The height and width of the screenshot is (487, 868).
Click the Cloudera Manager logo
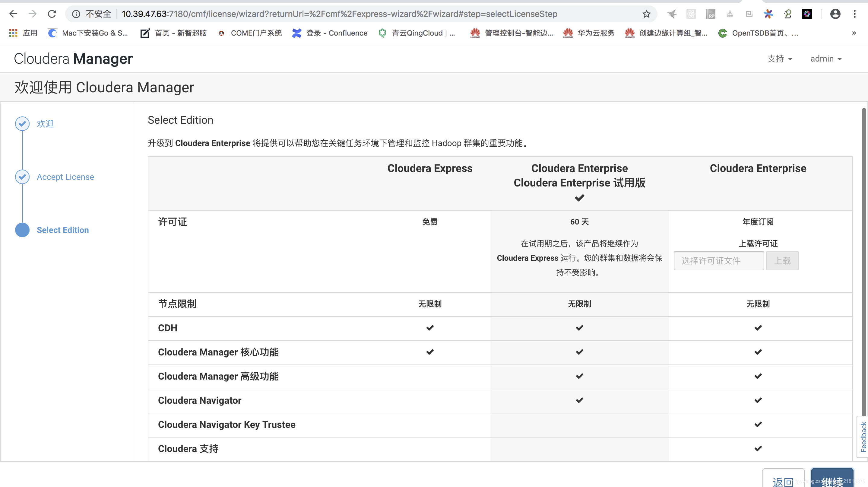(x=73, y=59)
